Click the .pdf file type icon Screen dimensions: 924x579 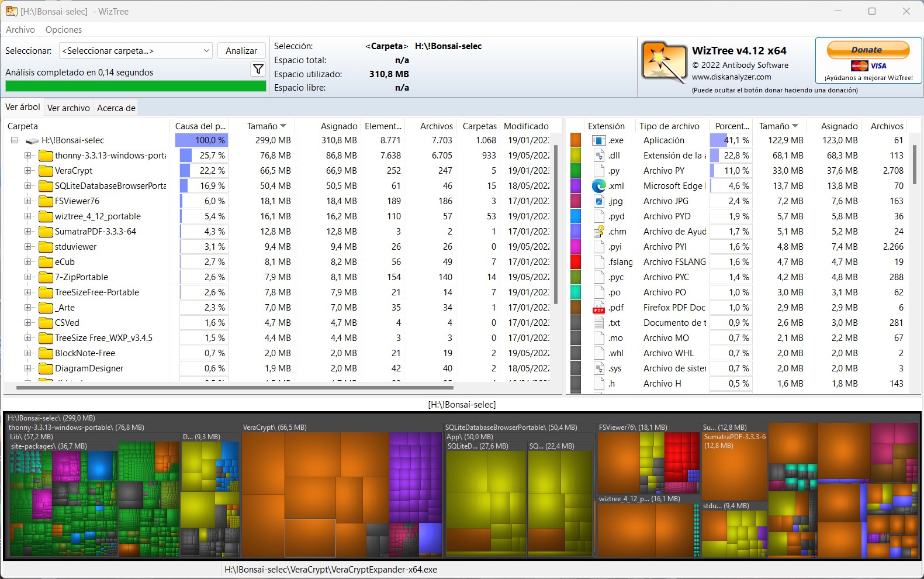(x=598, y=308)
